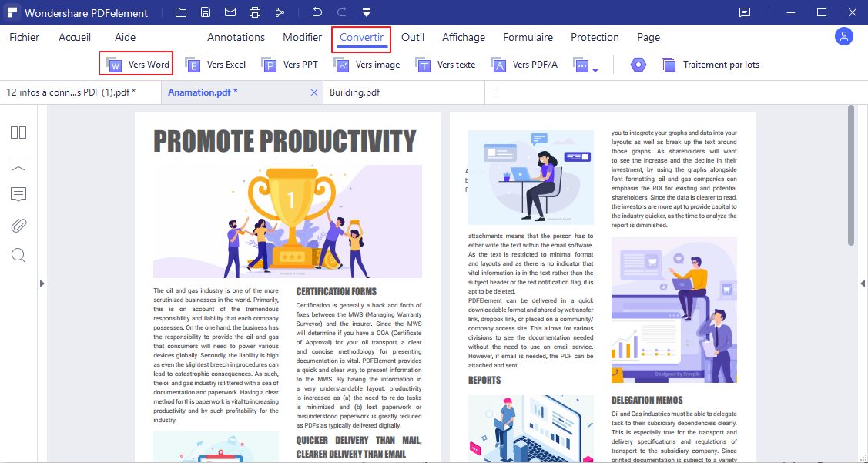Click the PROMOTE PRODUCTIVITY heading

pos(284,141)
